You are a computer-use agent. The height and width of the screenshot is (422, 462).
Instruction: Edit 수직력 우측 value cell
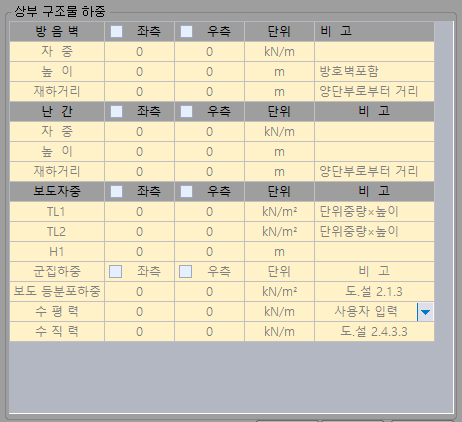(x=209, y=332)
